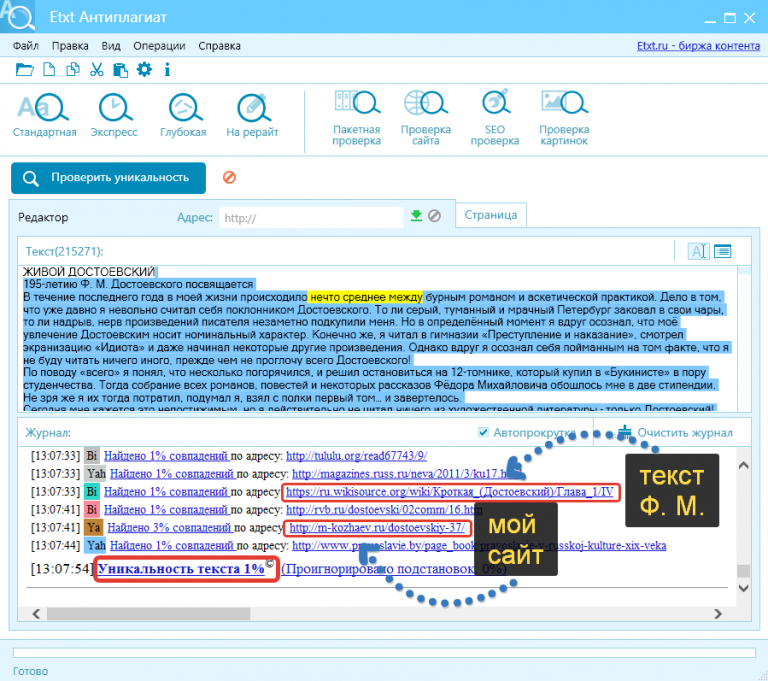Open the Etxt.ru - биржа контента link
The image size is (768, 681).
(698, 46)
